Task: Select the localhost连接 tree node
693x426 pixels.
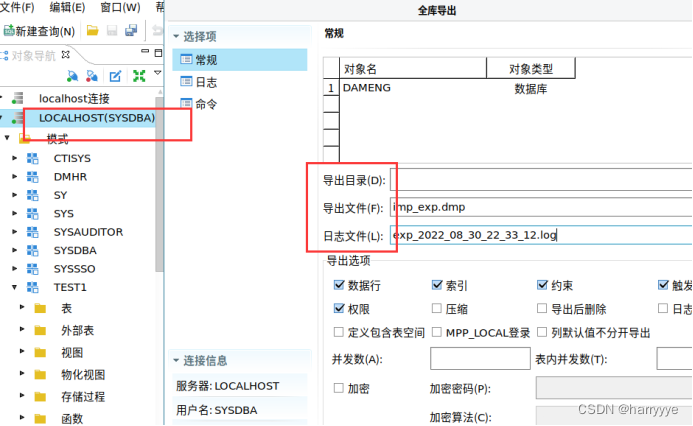Action: (x=74, y=98)
